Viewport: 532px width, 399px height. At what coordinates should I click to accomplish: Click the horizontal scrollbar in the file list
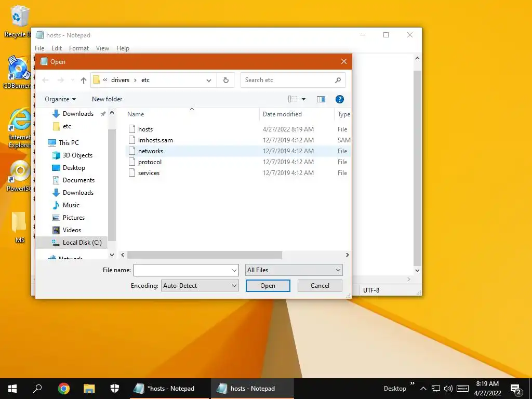click(204, 255)
